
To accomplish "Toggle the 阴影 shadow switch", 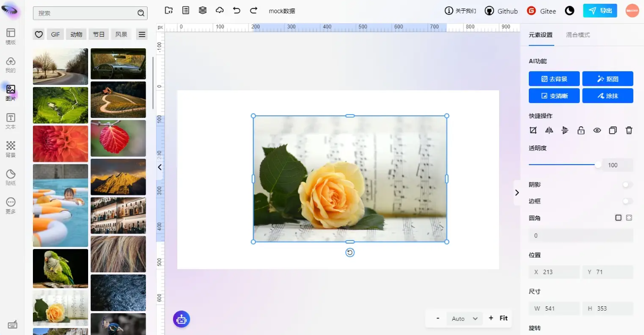I will 627,185.
